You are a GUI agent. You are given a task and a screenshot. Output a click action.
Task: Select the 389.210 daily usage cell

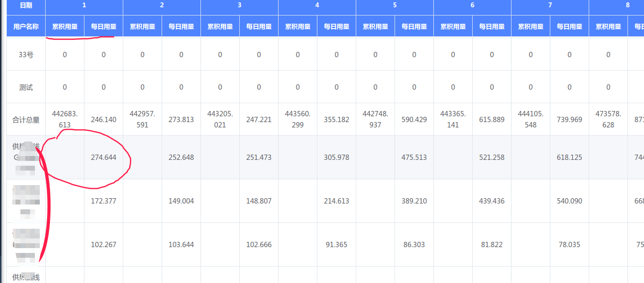pyautogui.click(x=414, y=201)
